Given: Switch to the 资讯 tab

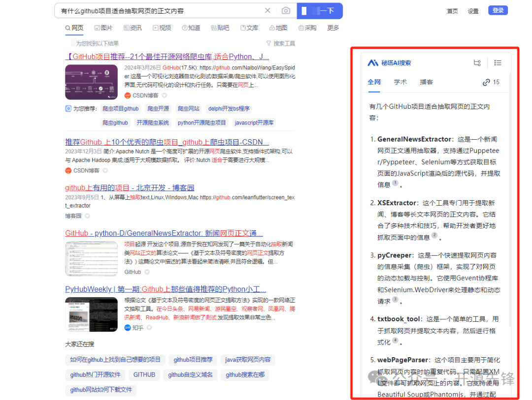Looking at the screenshot, I should tap(133, 28).
